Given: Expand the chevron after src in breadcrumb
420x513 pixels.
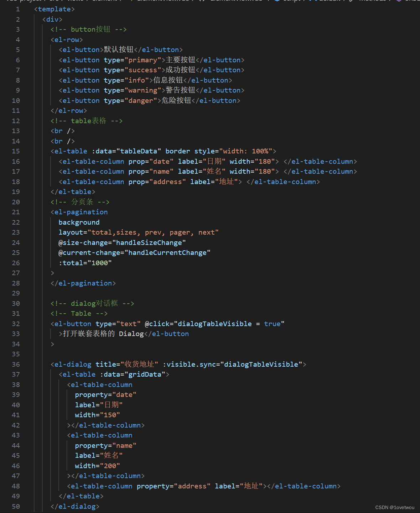Looking at the screenshot, I should [63, 1].
